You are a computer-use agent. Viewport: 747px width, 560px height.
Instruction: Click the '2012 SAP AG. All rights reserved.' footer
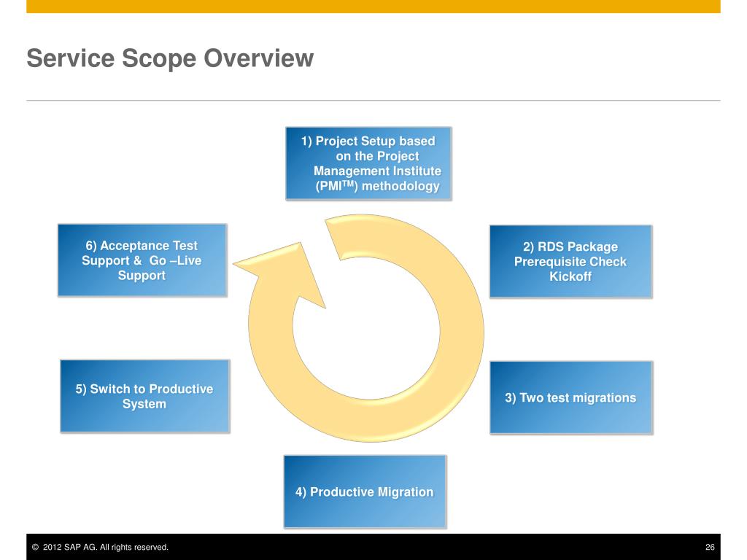(100, 547)
